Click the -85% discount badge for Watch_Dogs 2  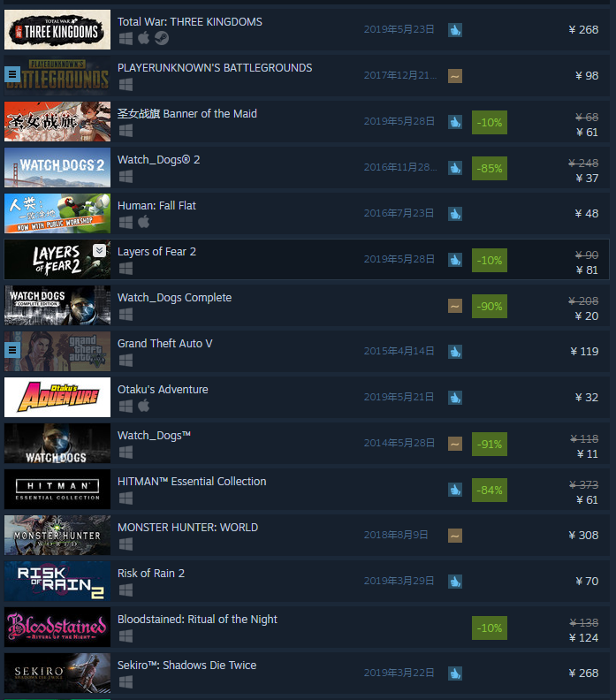pos(490,168)
